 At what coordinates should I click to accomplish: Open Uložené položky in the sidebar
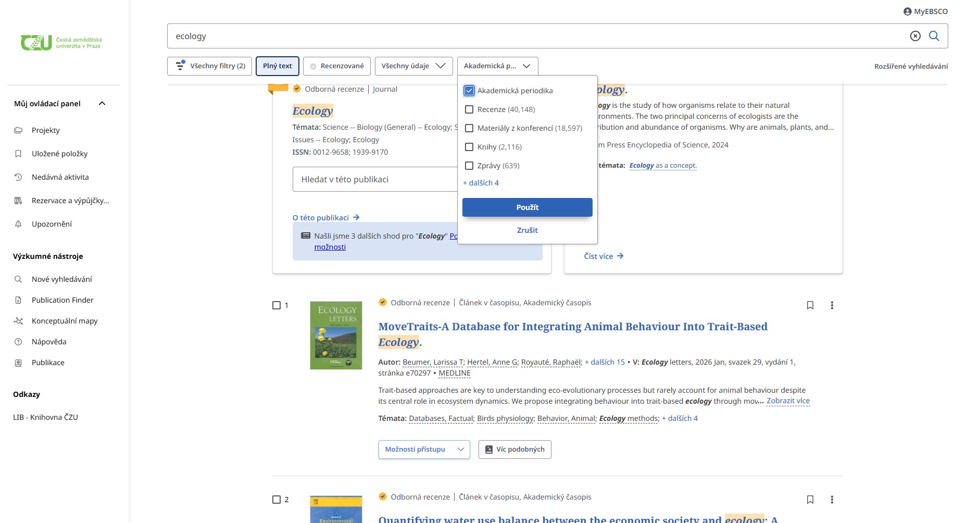[x=59, y=154]
